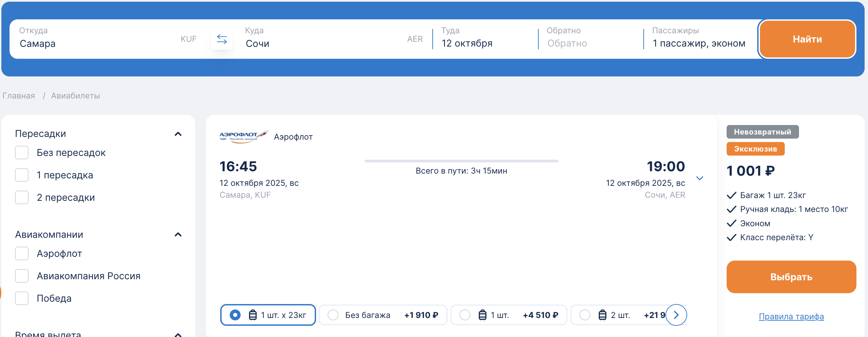
Task: Collapse the Пересадки filter section
Action: click(x=178, y=134)
